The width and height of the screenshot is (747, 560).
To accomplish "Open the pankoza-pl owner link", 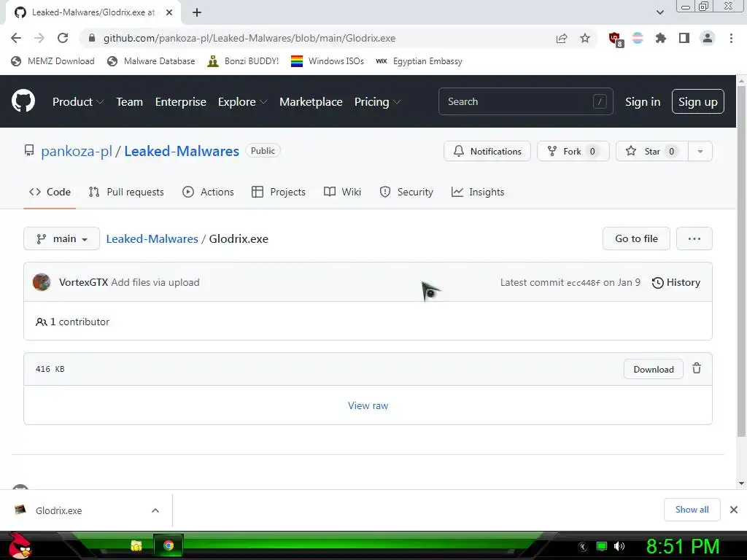I will point(76,151).
